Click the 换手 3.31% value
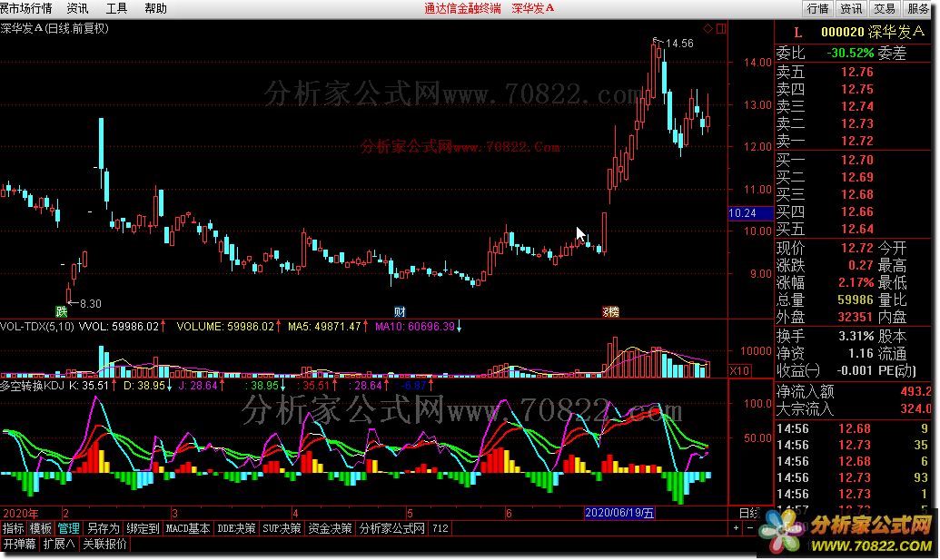Viewport: 940px width, 560px height. pyautogui.click(x=856, y=336)
